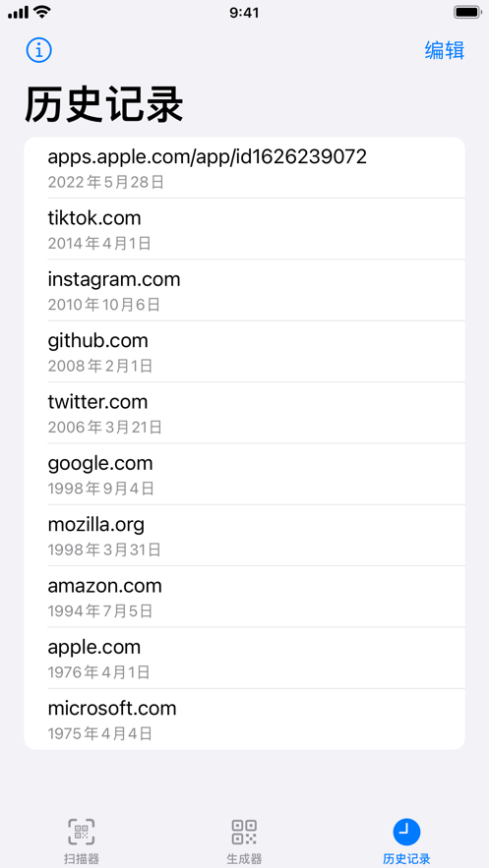Open the 生成器 QR generator icon
Image resolution: width=489 pixels, height=868 pixels.
(244, 832)
